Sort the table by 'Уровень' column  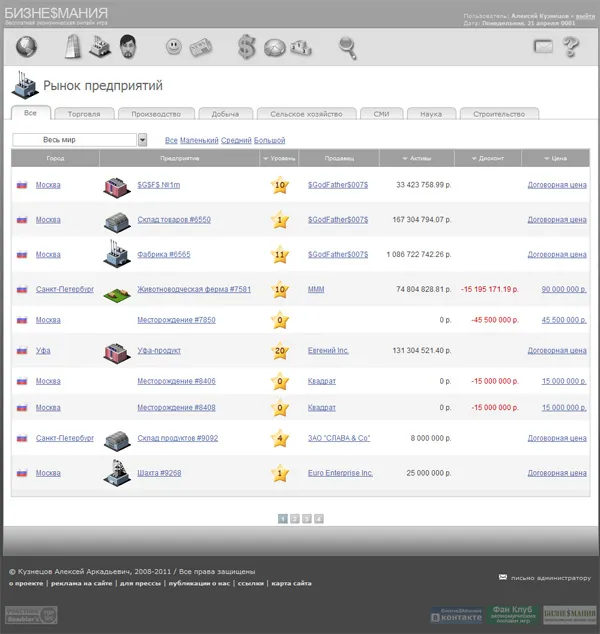279,158
